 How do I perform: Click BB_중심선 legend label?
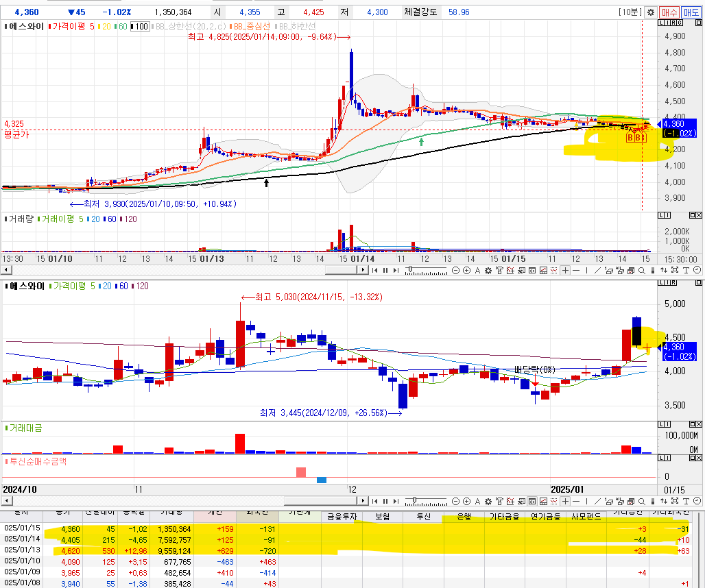coord(252,27)
